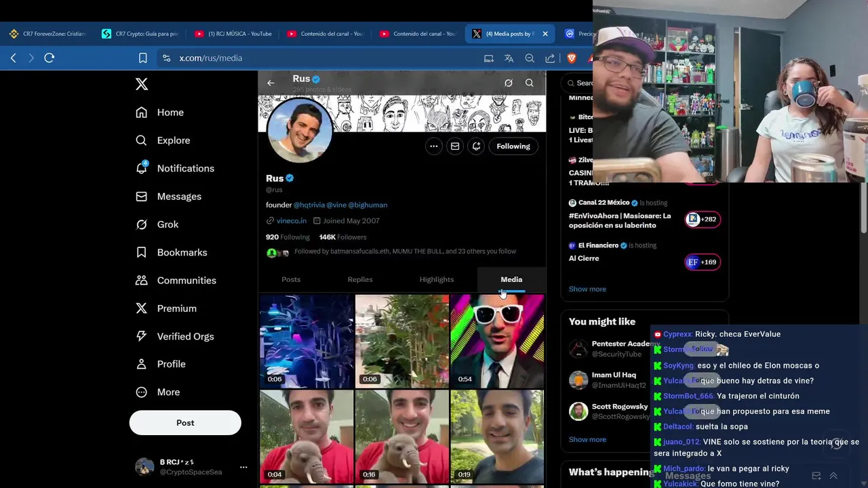
Task: Click the envelope message icon on profile
Action: coord(455,146)
